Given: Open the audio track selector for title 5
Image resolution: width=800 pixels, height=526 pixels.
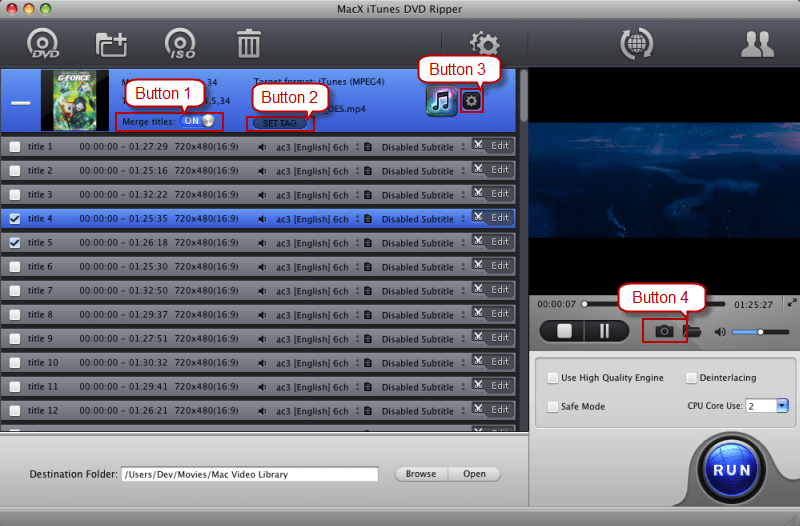Looking at the screenshot, I should pos(316,243).
